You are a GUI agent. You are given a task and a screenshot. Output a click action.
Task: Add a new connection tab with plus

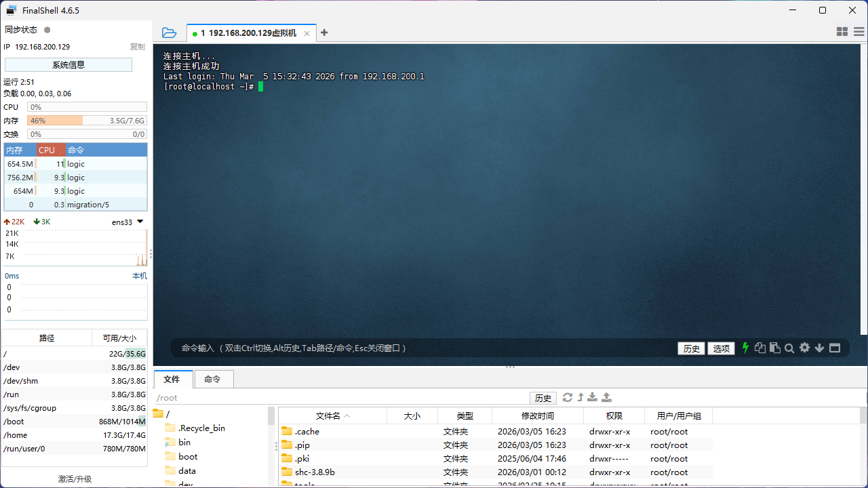(324, 33)
